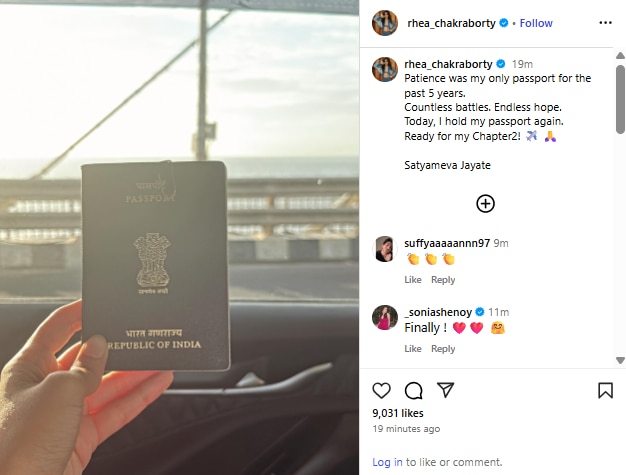The width and height of the screenshot is (626, 475).
Task: Open _soniashenoy profile avatar
Action: point(385,318)
